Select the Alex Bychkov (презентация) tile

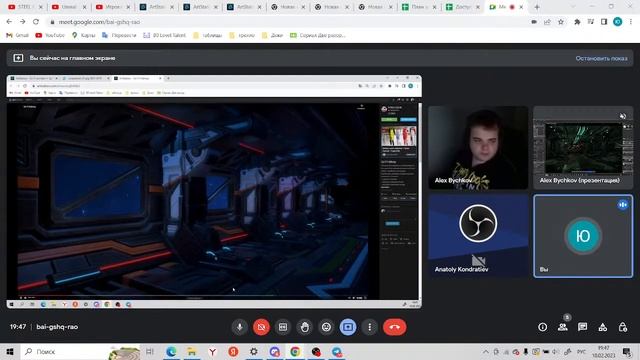583,147
